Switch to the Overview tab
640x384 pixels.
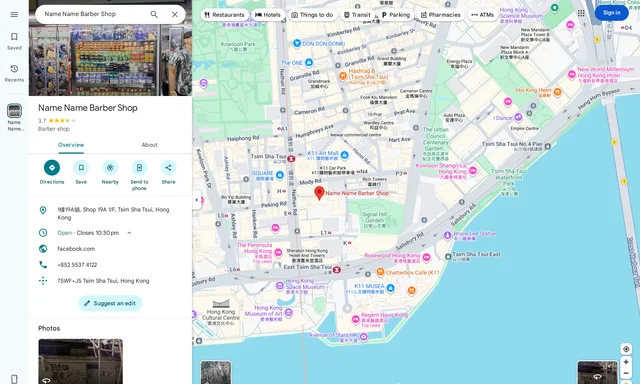71,145
